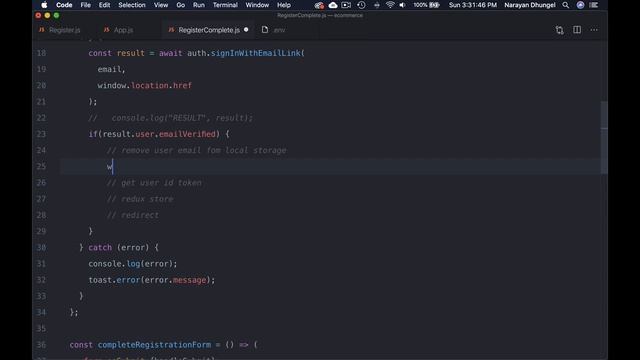Click the date and time display

tap(473, 5)
